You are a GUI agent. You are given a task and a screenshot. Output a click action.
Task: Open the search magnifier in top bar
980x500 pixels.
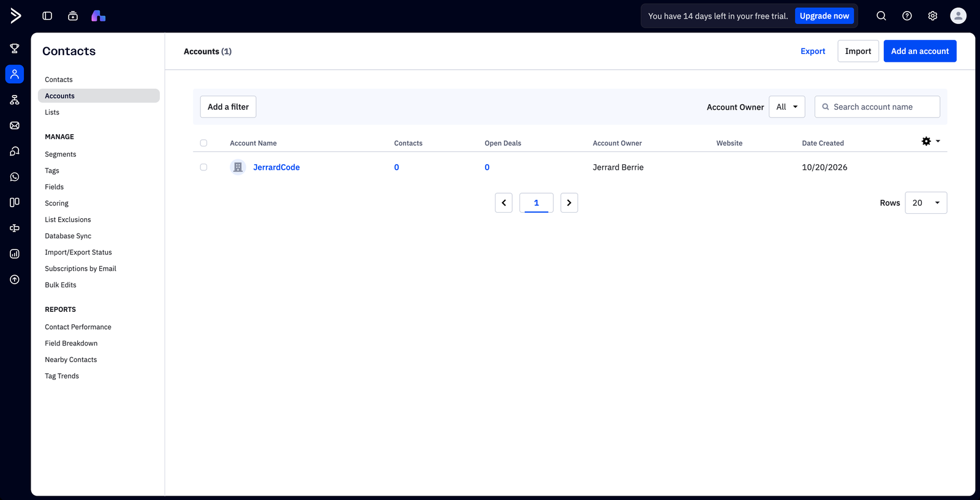881,16
